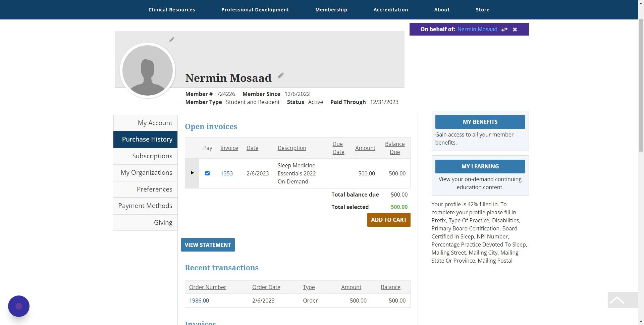
Task: Click the Recent transactions heading
Action: click(x=222, y=268)
